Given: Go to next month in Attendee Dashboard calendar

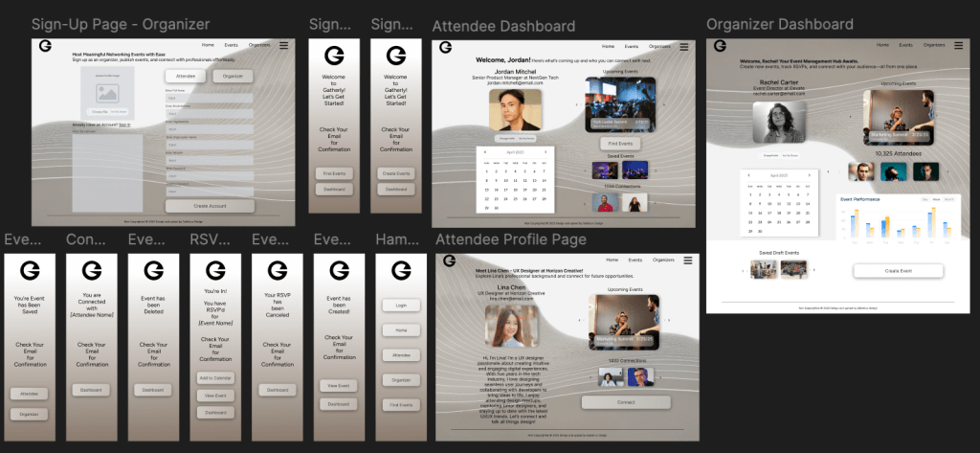Looking at the screenshot, I should coord(546,151).
